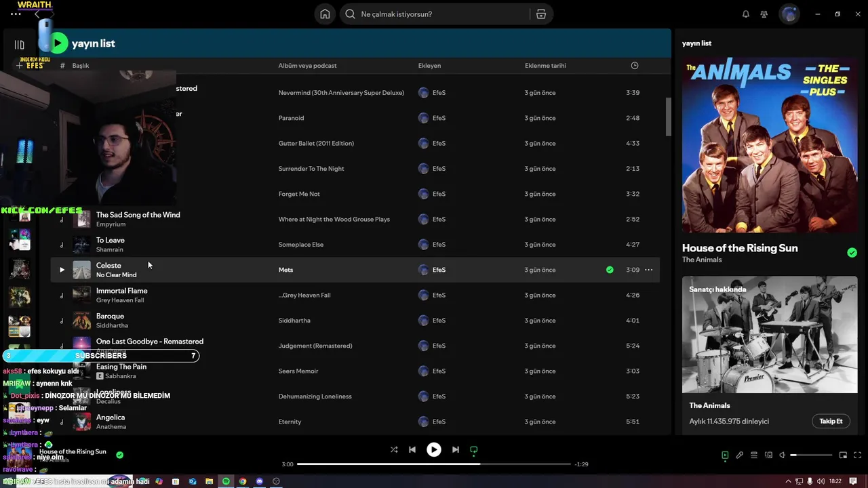Play the Celeste track row
Screen dimensions: 868x488
pos(62,270)
